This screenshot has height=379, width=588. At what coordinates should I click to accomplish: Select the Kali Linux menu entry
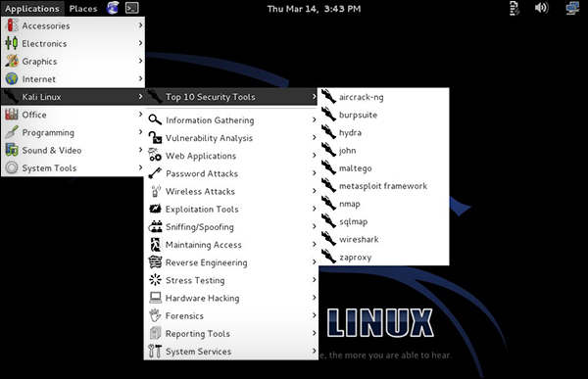tap(73, 97)
